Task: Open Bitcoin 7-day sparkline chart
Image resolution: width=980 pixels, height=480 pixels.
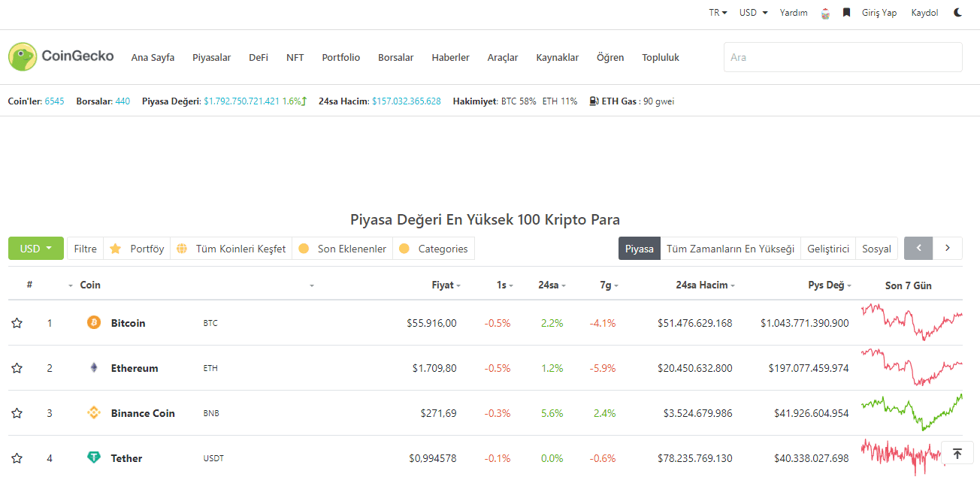Action: pyautogui.click(x=912, y=322)
